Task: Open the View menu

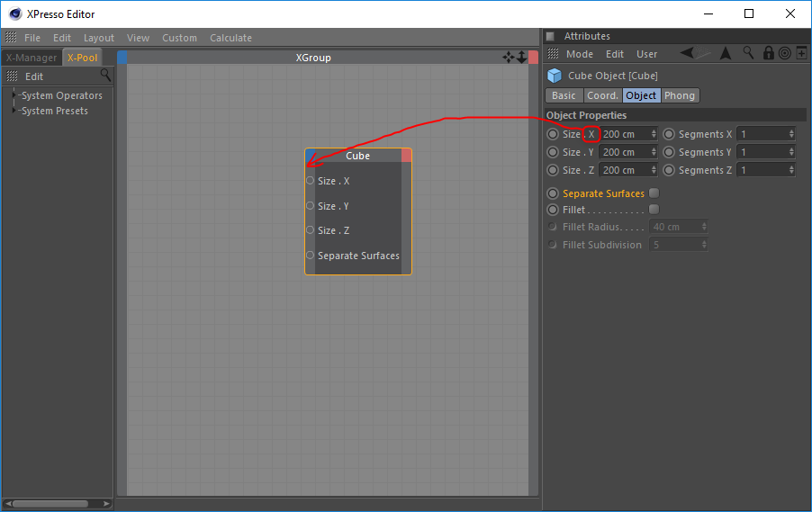Action: coord(138,38)
